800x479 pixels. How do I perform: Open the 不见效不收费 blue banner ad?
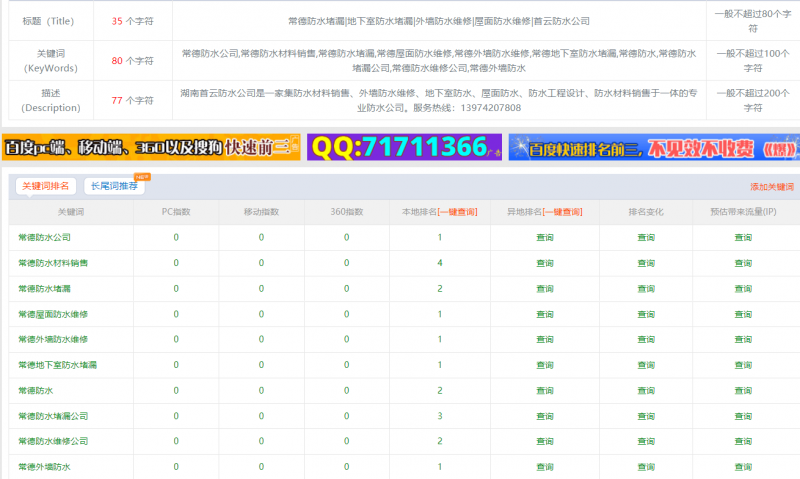(653, 147)
